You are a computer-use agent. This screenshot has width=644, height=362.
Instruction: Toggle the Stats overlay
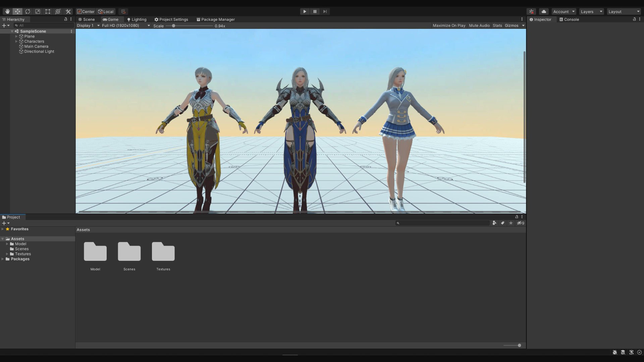pyautogui.click(x=497, y=25)
